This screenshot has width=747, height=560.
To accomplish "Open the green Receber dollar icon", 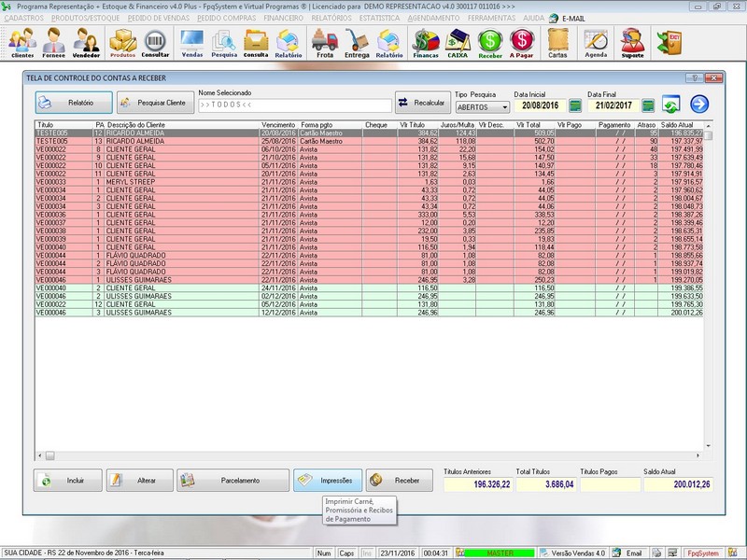I will 490,42.
